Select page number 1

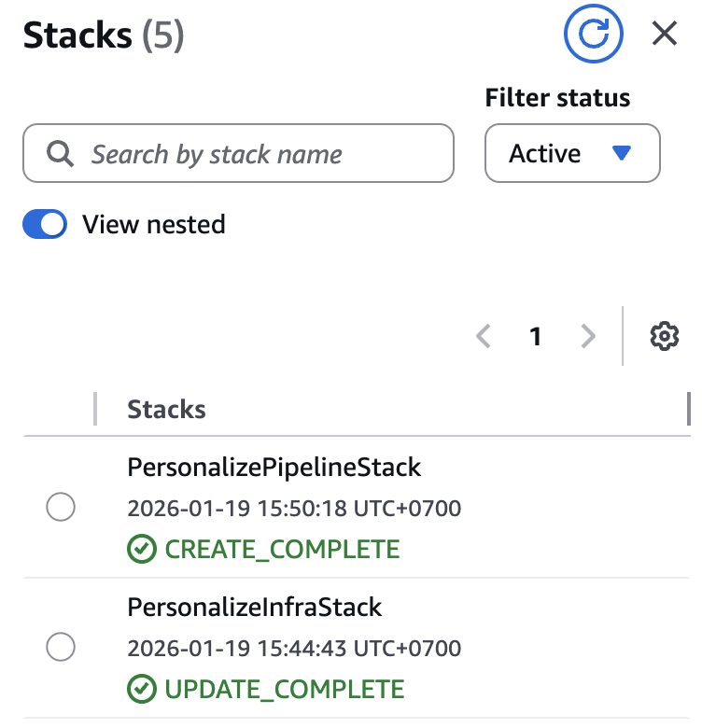pos(536,336)
